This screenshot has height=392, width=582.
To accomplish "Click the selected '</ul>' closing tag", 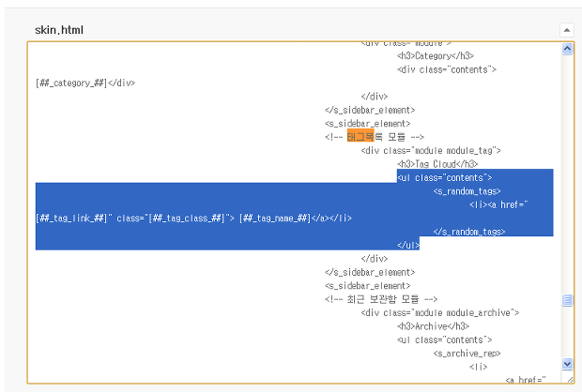I will [x=408, y=245].
